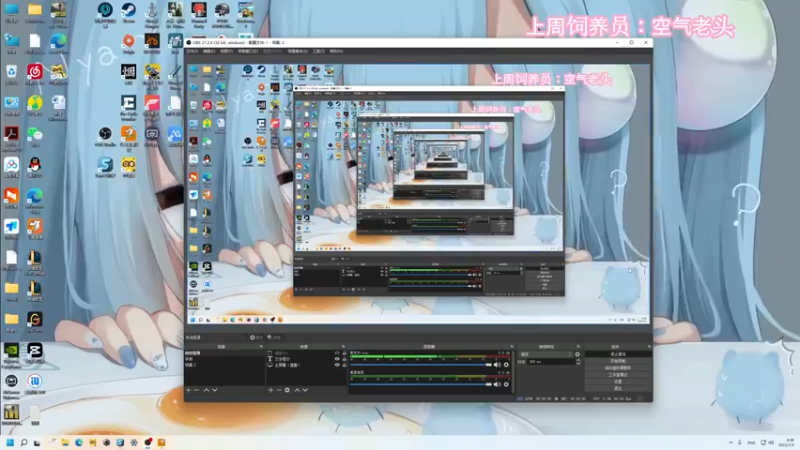Move selected source up in Sources panel
Image resolution: width=800 pixels, height=450 pixels.
pyautogui.click(x=297, y=390)
